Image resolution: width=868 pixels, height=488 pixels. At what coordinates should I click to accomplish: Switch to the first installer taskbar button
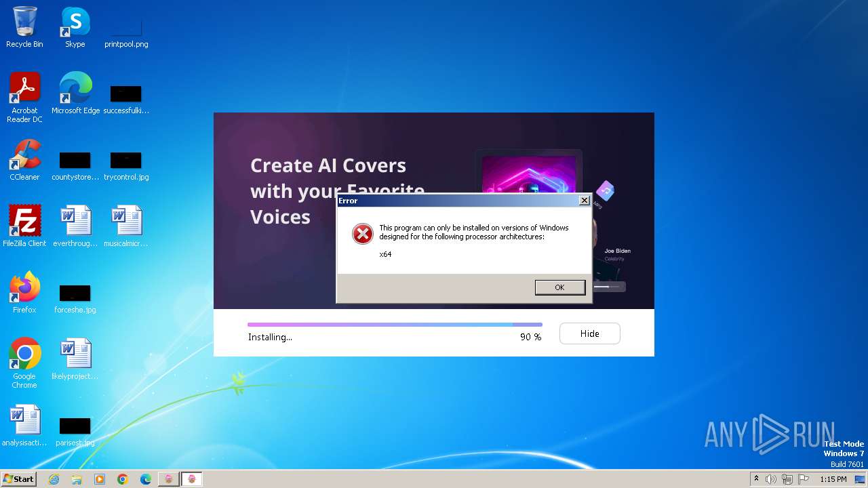click(169, 479)
